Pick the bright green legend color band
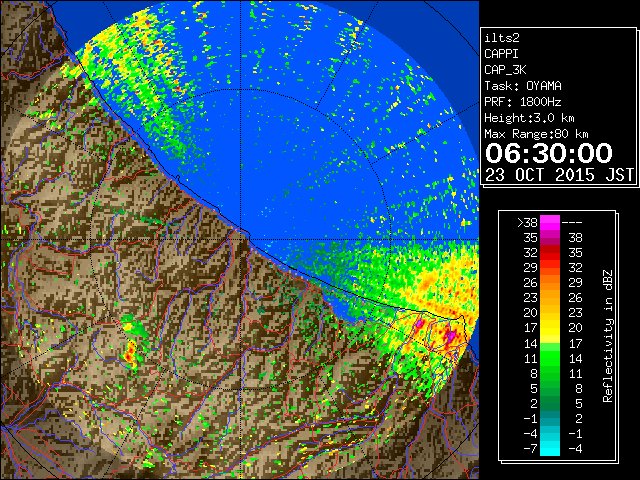640x480 pixels. pos(550,359)
